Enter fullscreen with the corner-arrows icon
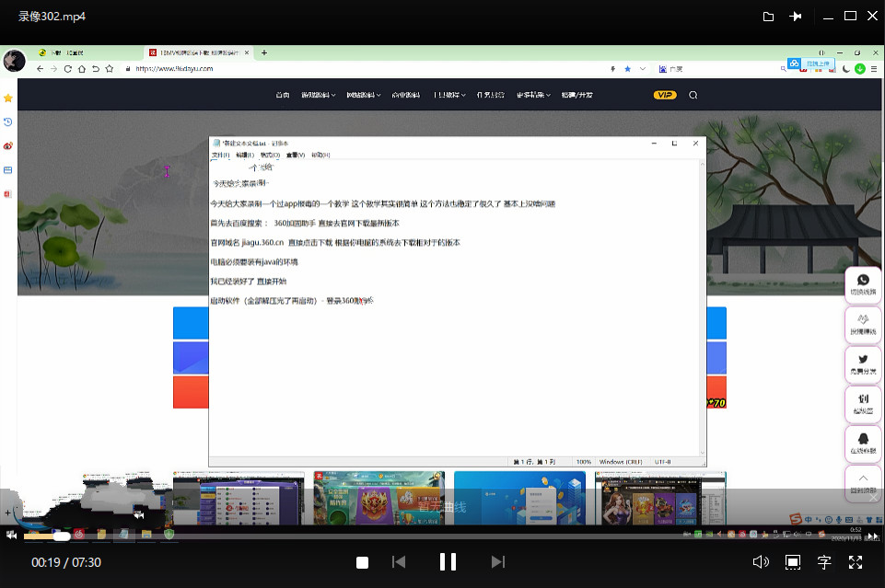This screenshot has width=885, height=588. click(856, 562)
